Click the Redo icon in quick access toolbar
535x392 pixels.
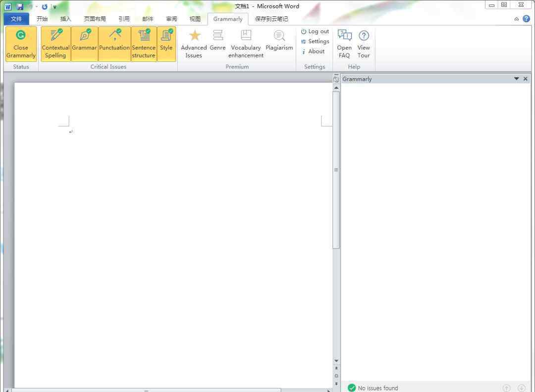coord(45,6)
